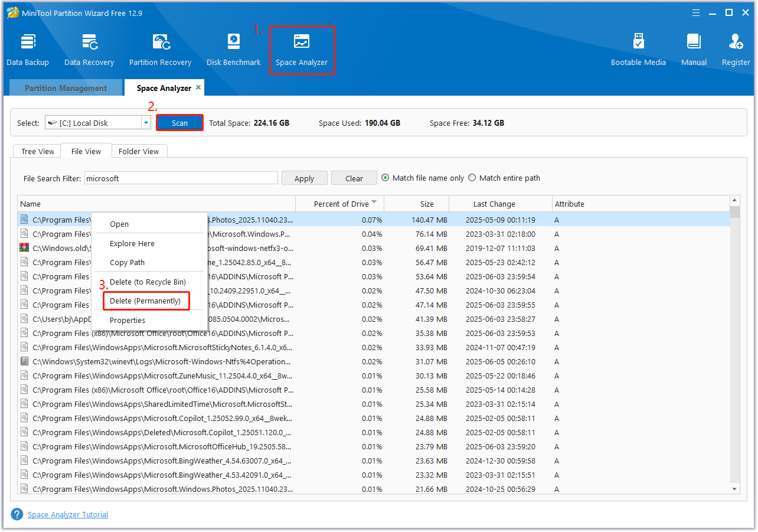Select Match file name only option
This screenshot has height=532, width=758.
pyautogui.click(x=386, y=178)
